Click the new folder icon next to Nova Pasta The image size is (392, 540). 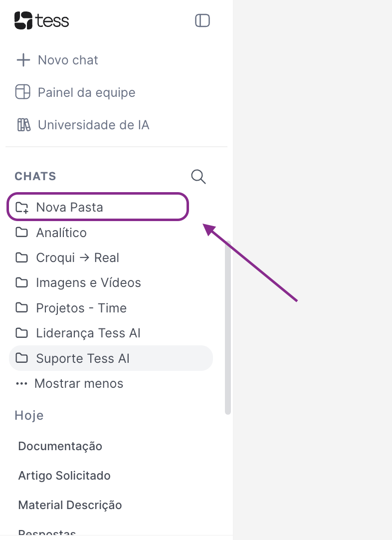(x=22, y=207)
